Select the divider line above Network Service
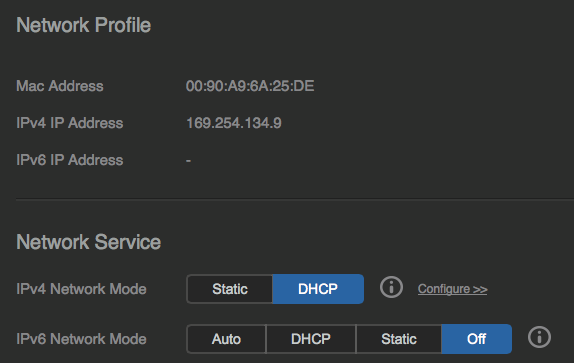Viewport: 574px width, 363px height. point(295,200)
